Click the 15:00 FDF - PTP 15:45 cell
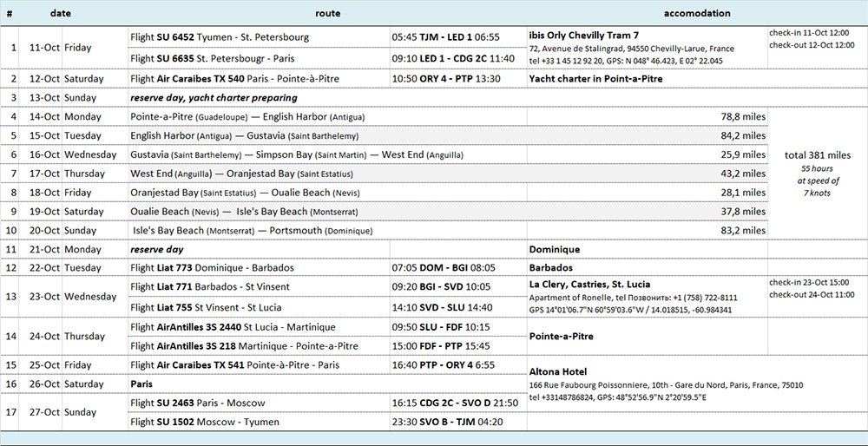Viewport: 868px width, 446px height. click(x=458, y=346)
